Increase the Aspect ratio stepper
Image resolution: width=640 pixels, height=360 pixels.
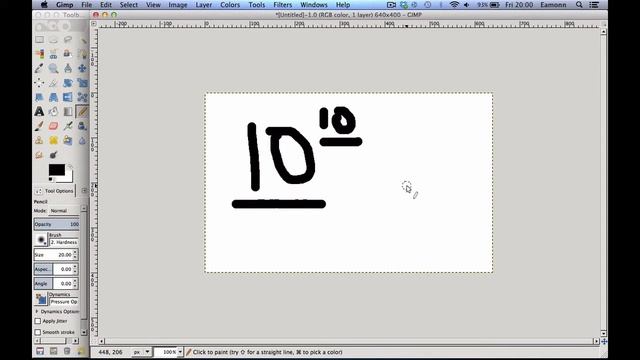(75, 267)
